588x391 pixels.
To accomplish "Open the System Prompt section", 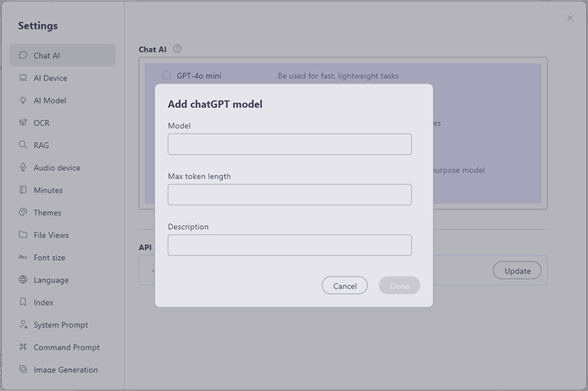I will click(x=61, y=325).
